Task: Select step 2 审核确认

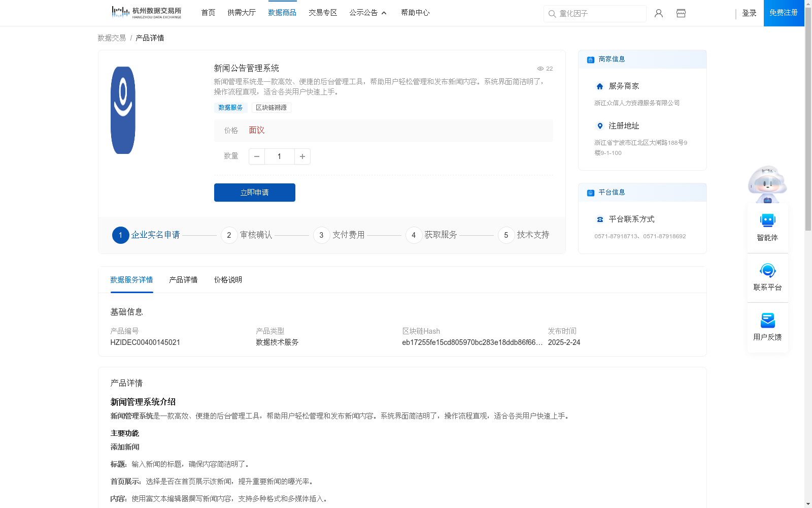Action: point(247,235)
